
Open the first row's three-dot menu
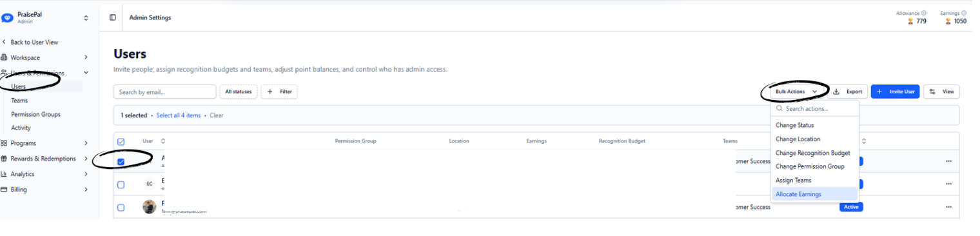tap(948, 161)
